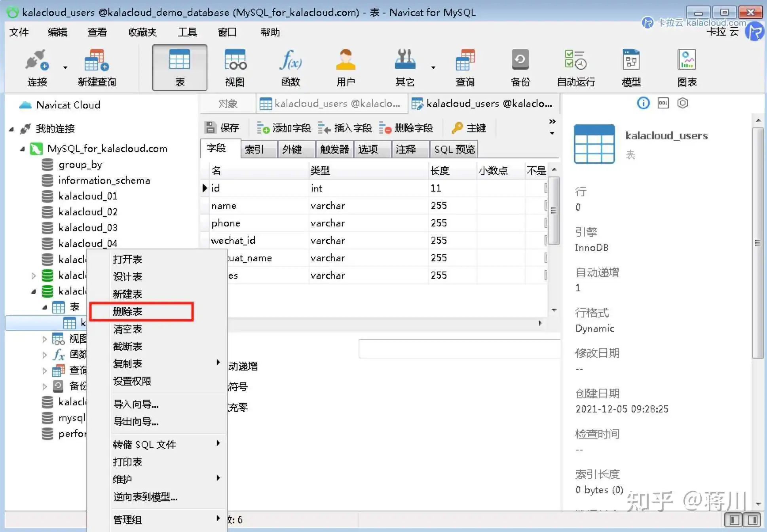Click the fields grid vertical scrollbar
The width and height of the screenshot is (767, 532).
pos(554,211)
